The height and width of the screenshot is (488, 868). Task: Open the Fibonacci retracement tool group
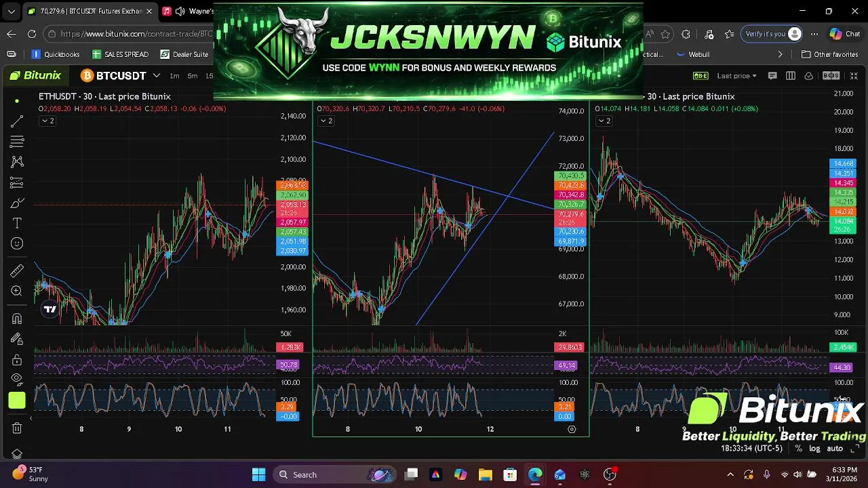coord(17,142)
